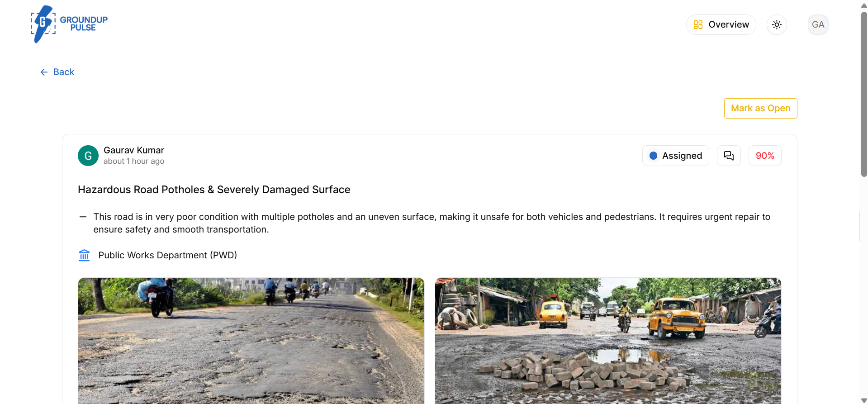Click the GroundUp Pulse logo
Image resolution: width=868 pixels, height=404 pixels.
[x=69, y=24]
